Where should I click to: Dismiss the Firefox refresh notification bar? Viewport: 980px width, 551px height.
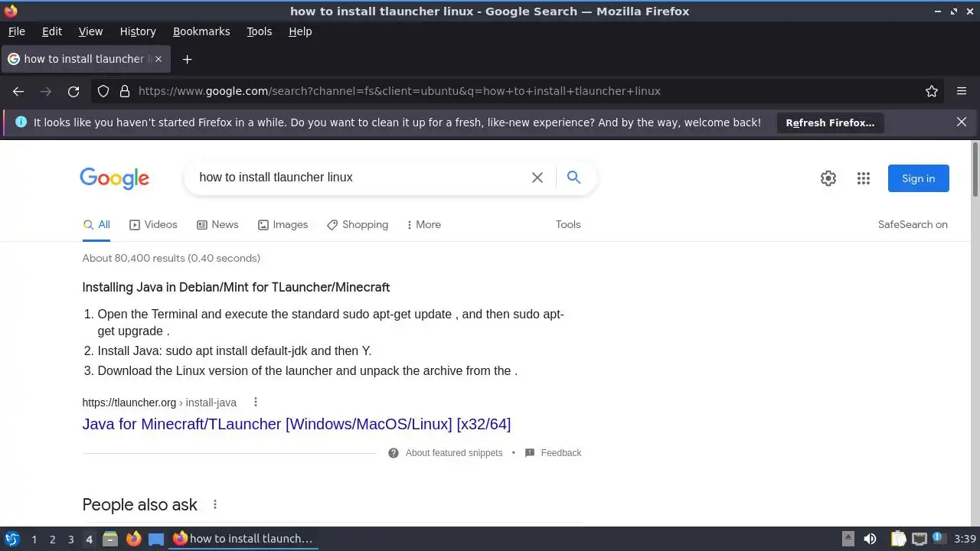click(962, 122)
